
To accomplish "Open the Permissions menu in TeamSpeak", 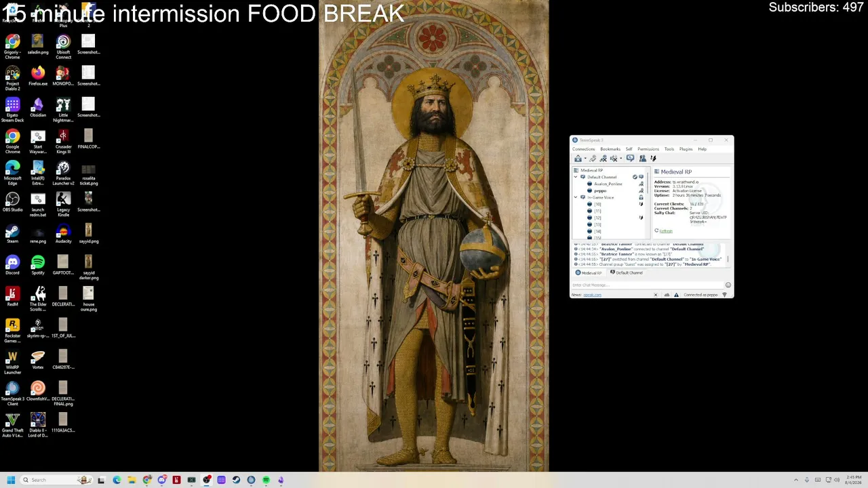I will (648, 149).
